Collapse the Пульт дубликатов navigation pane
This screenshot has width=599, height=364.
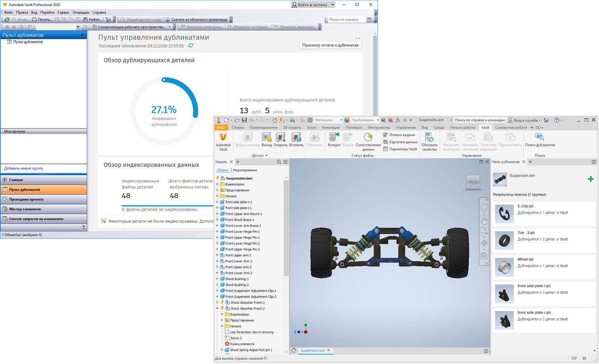(82, 35)
